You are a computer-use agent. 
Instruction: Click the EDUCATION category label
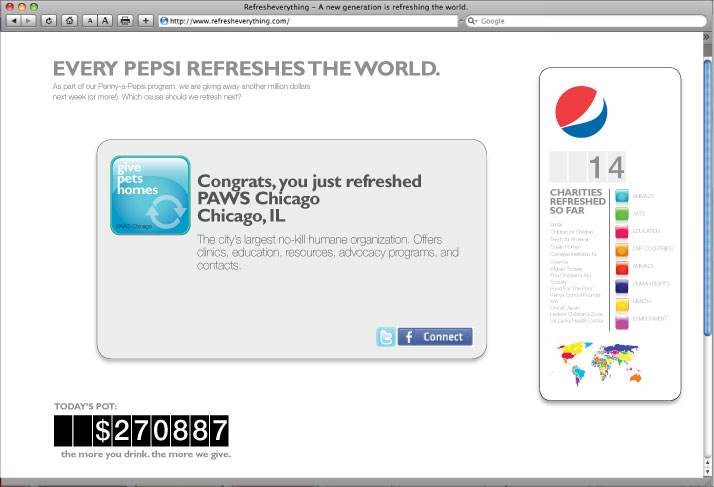click(x=646, y=231)
